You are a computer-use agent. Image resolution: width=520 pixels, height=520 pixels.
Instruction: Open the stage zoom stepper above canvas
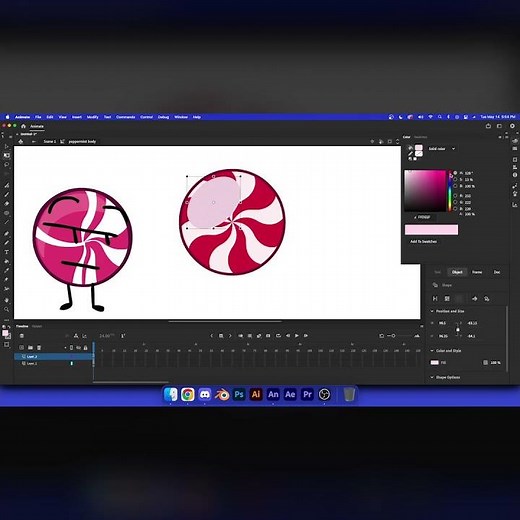tap(397, 141)
